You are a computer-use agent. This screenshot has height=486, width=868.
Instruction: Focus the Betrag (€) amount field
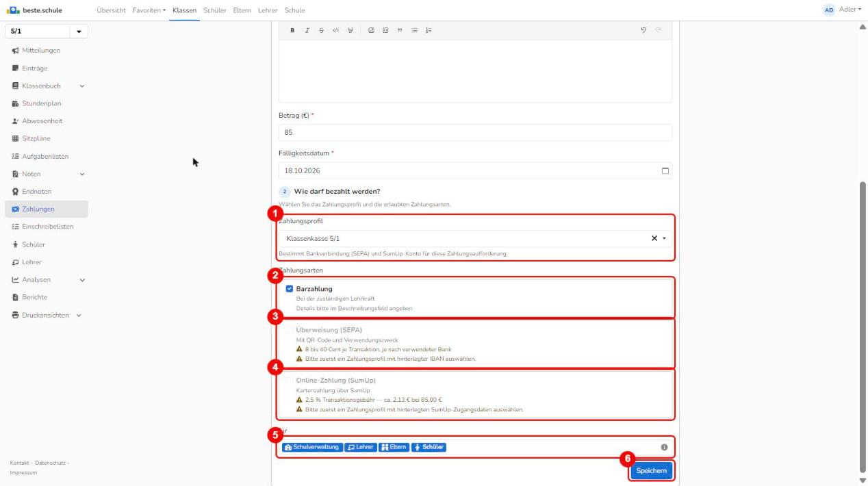pos(476,133)
